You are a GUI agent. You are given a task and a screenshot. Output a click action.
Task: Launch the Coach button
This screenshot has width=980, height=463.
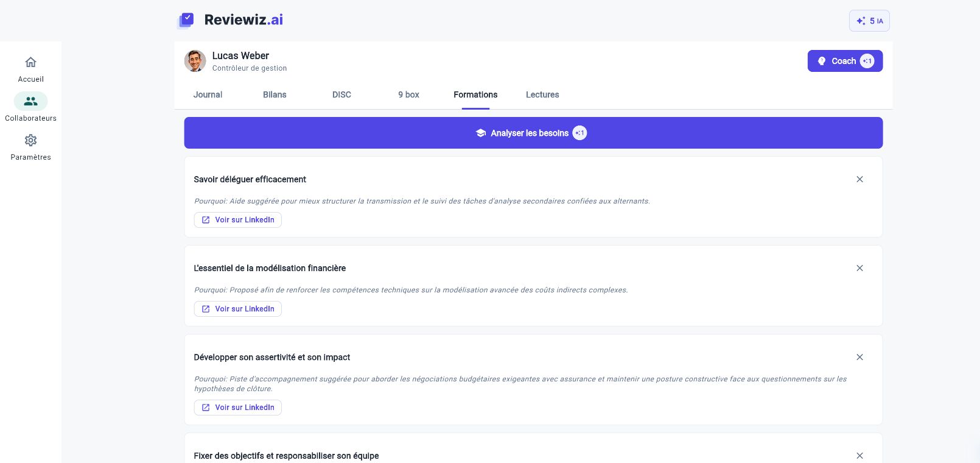pyautogui.click(x=845, y=61)
